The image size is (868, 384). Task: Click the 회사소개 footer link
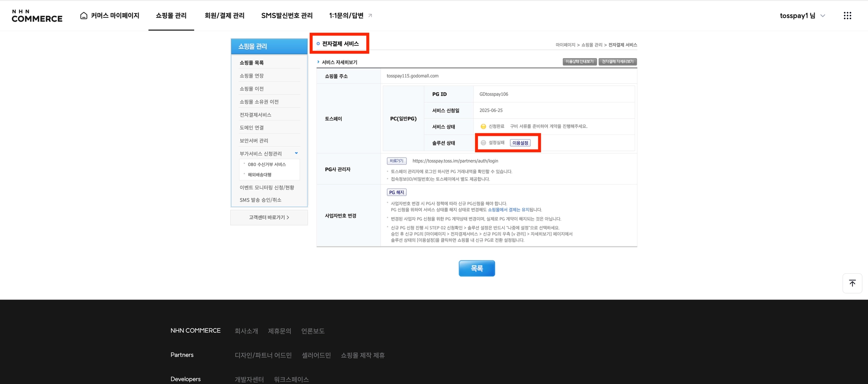point(246,331)
